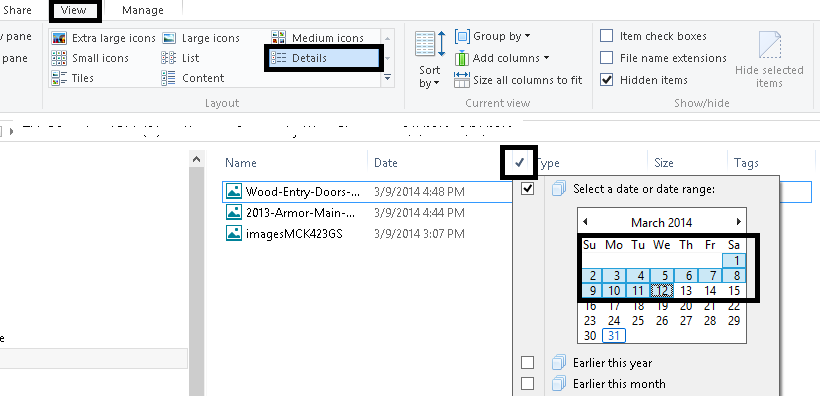The height and width of the screenshot is (396, 820).
Task: Select March 5 in the calendar
Action: tap(662, 276)
